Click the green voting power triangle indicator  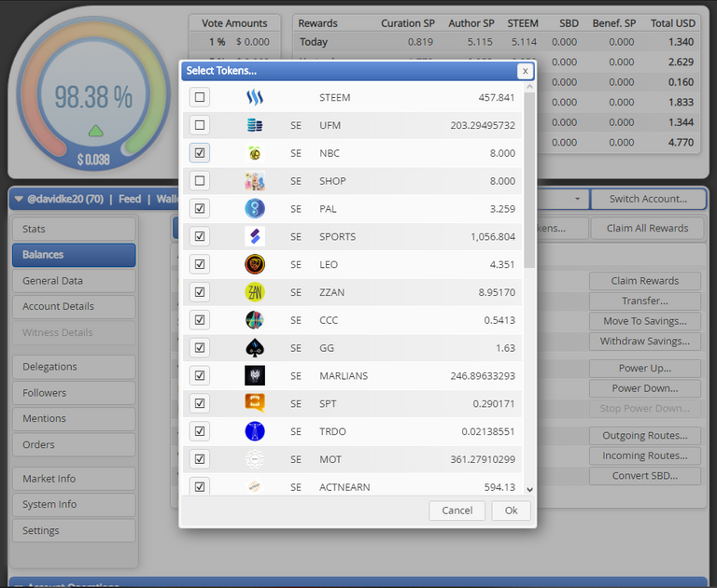point(95,131)
